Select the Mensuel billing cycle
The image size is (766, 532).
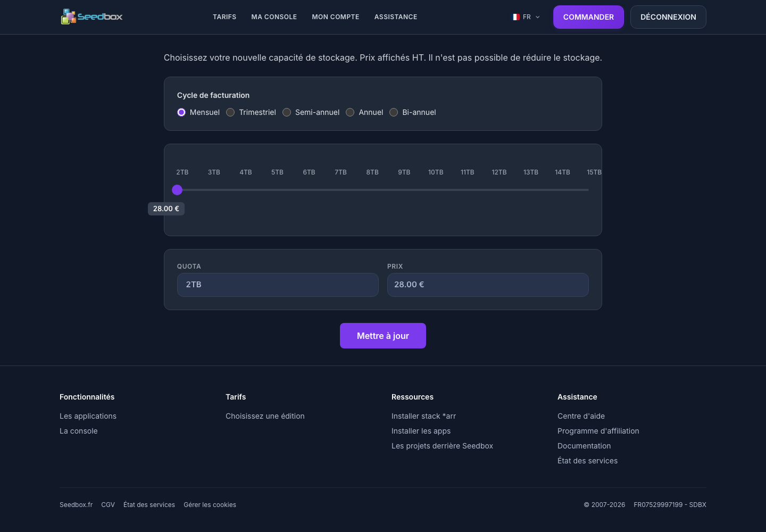point(181,112)
